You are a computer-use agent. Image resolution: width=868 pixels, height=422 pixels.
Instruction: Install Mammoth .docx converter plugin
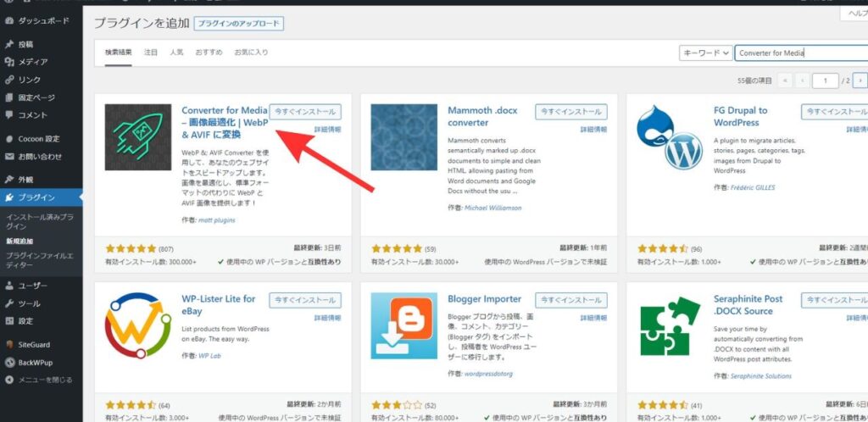(x=571, y=112)
